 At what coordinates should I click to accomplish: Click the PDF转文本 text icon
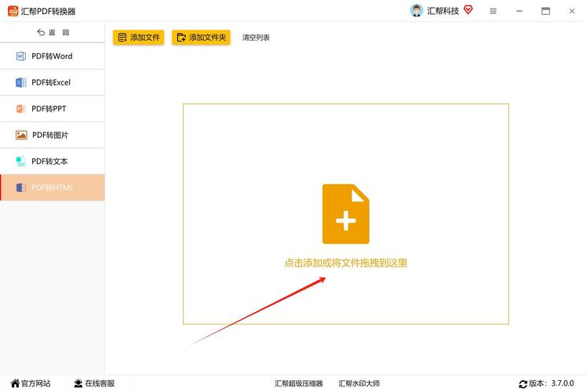click(21, 162)
